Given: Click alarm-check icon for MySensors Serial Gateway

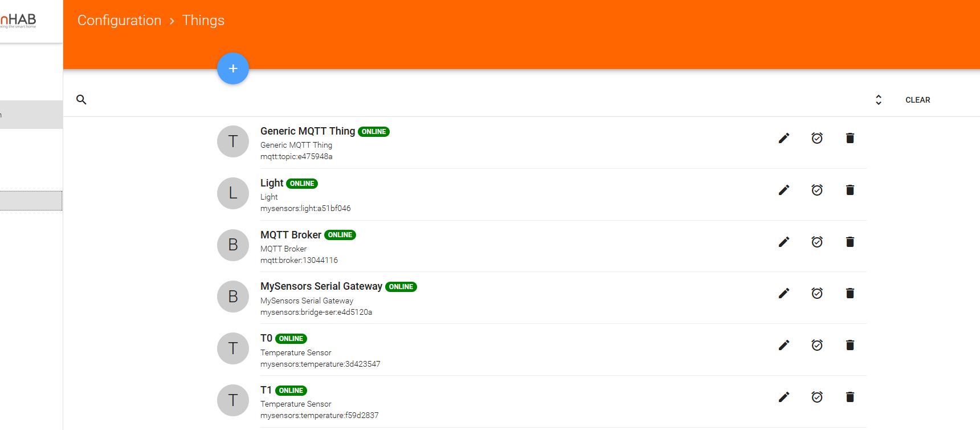Looking at the screenshot, I should pos(817,293).
